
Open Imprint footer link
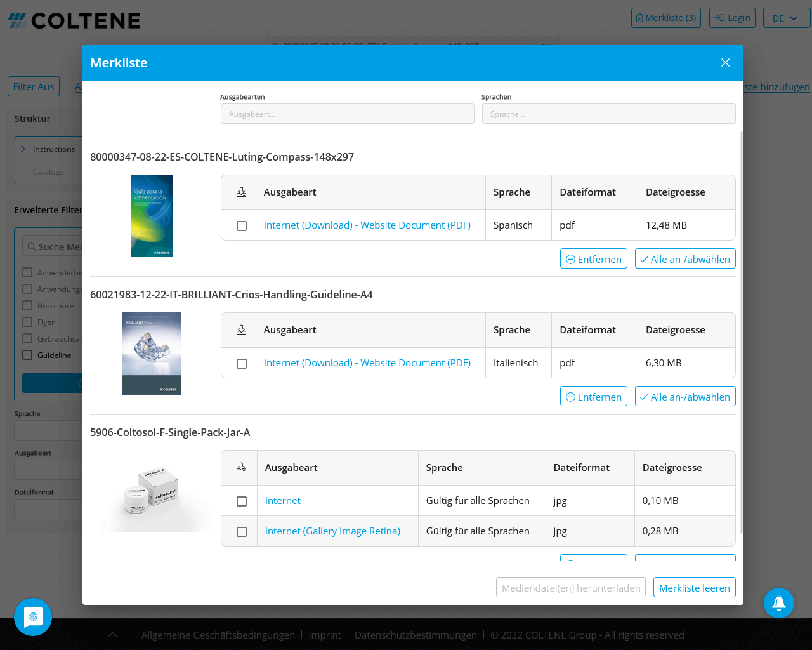325,635
